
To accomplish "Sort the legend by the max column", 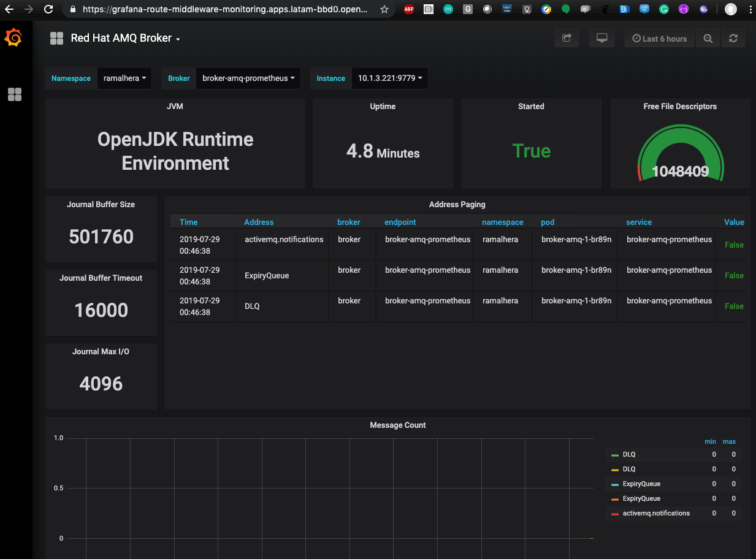I will tap(729, 441).
